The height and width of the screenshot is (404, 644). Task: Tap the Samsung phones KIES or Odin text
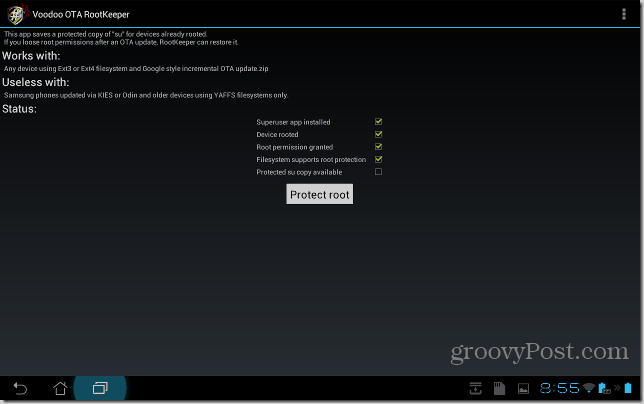pyautogui.click(x=146, y=95)
